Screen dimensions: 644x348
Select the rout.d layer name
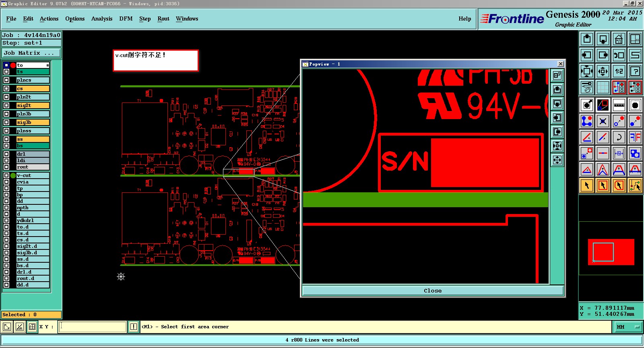[33, 278]
